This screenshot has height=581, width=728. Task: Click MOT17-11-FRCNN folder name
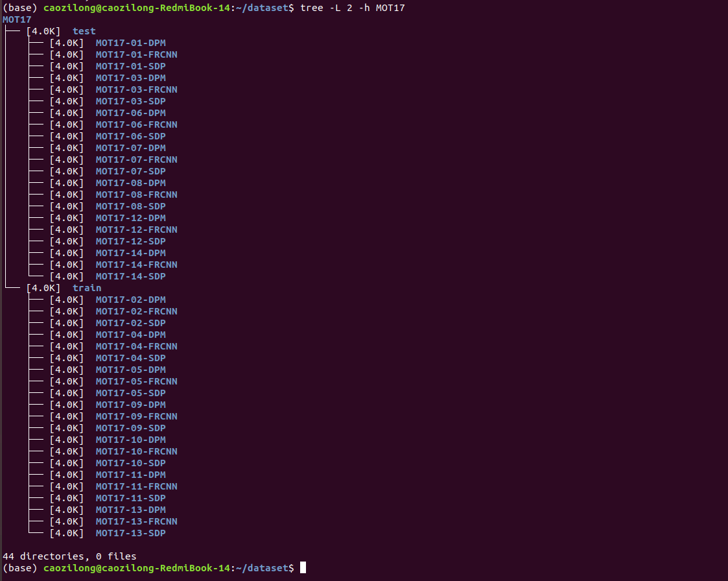137,486
